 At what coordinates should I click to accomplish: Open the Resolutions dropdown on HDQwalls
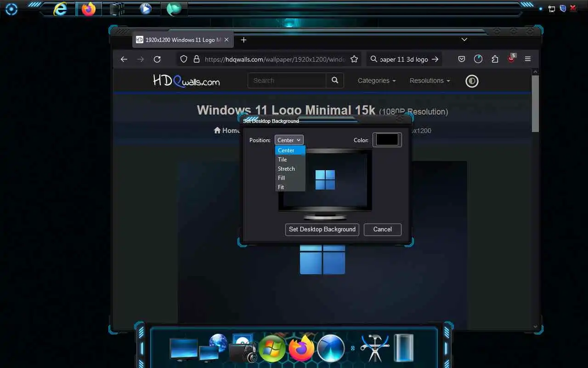[x=430, y=80]
